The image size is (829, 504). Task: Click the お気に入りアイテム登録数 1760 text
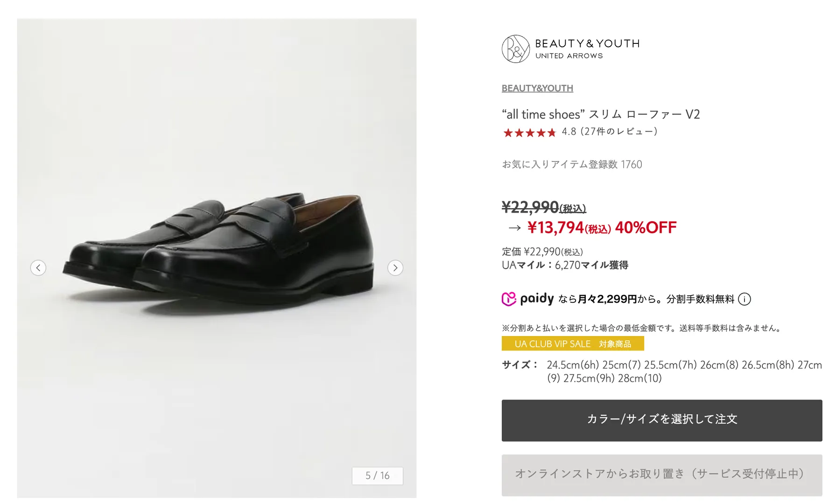click(572, 164)
